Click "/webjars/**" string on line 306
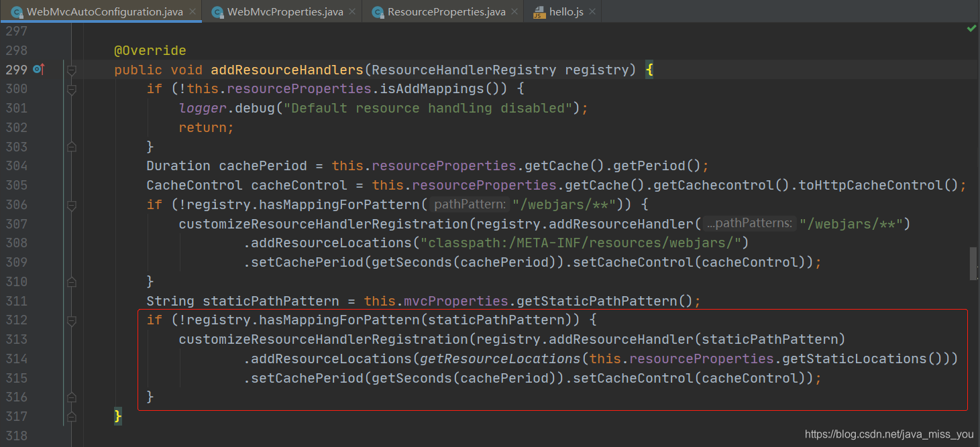This screenshot has height=447, width=980. (565, 204)
